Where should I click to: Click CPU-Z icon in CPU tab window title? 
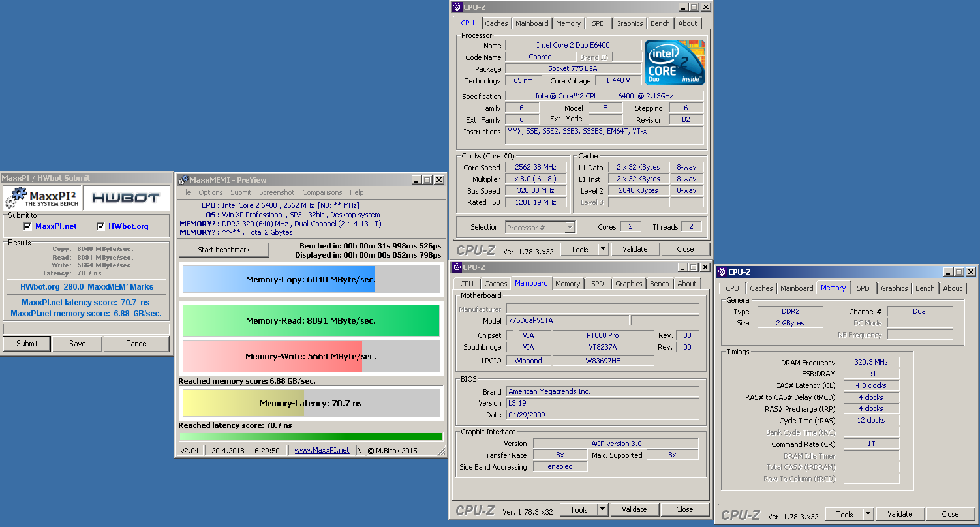point(457,7)
